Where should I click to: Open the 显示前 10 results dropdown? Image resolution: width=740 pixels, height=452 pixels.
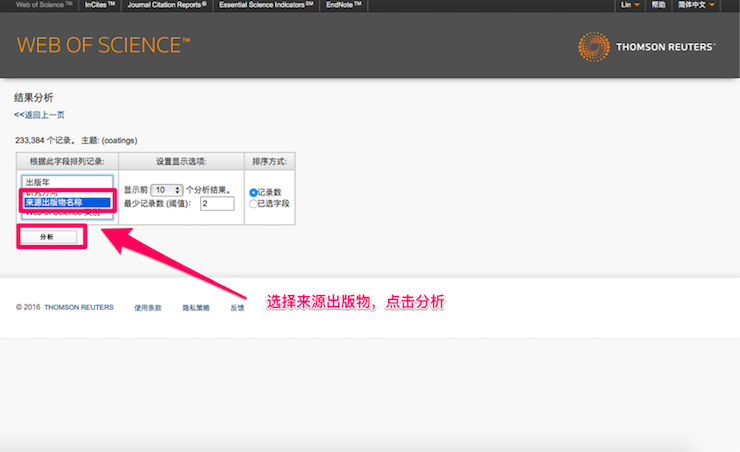(x=166, y=190)
